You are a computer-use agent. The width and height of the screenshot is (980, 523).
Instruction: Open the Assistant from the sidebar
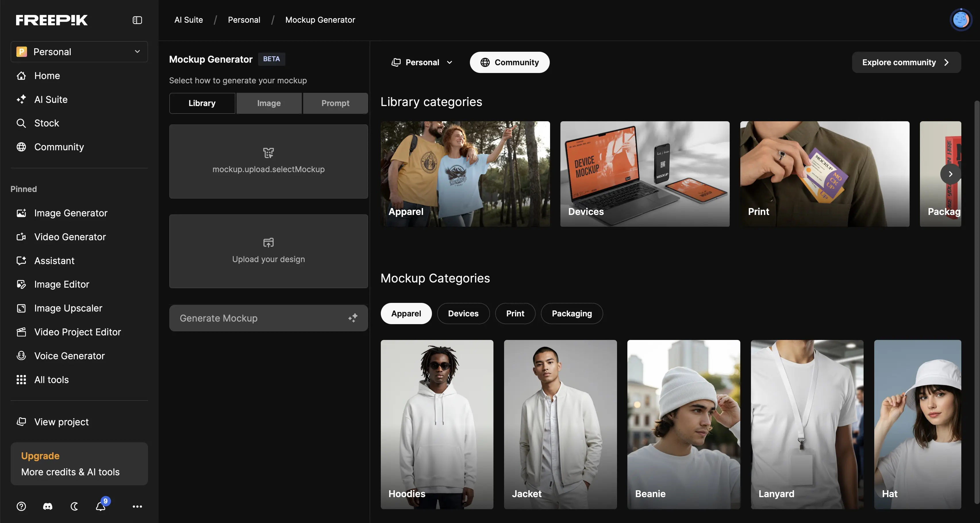54,261
